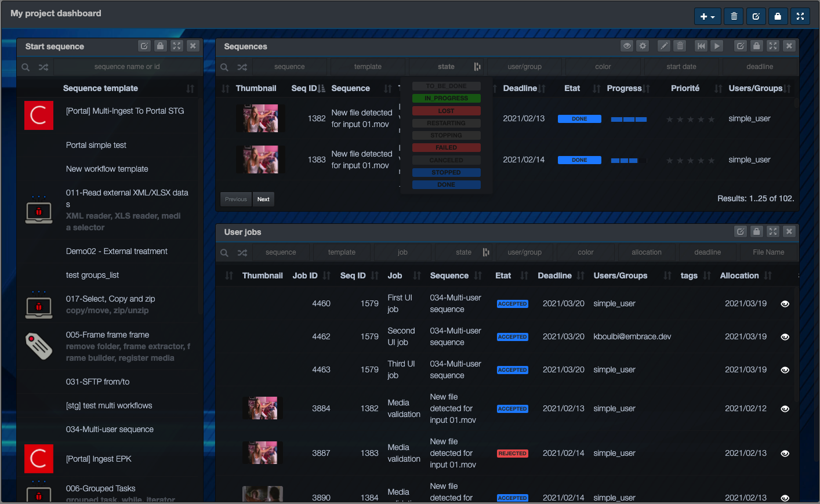Image resolution: width=820 pixels, height=504 pixels.
Task: Go to Next page of sequences
Action: (x=263, y=200)
